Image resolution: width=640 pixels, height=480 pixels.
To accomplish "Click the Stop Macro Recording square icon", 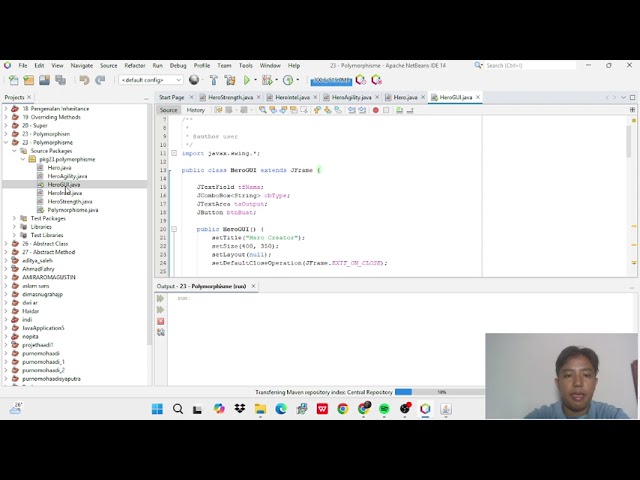I will (x=386, y=110).
